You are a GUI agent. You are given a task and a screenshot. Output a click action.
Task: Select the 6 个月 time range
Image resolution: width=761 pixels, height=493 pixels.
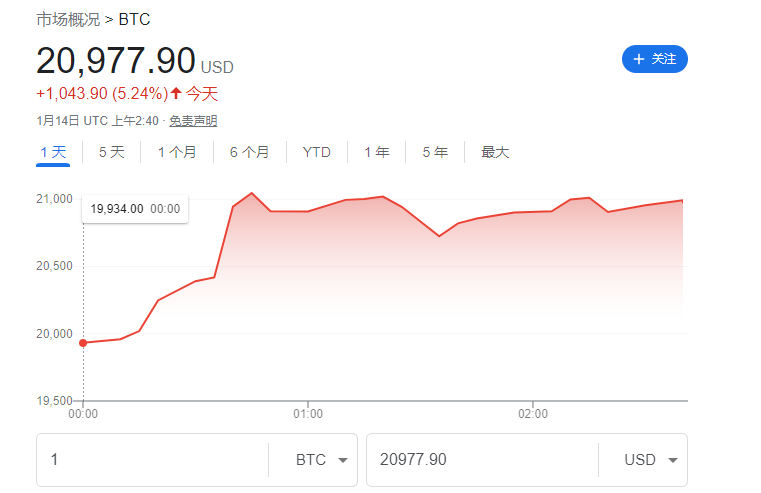tap(249, 152)
